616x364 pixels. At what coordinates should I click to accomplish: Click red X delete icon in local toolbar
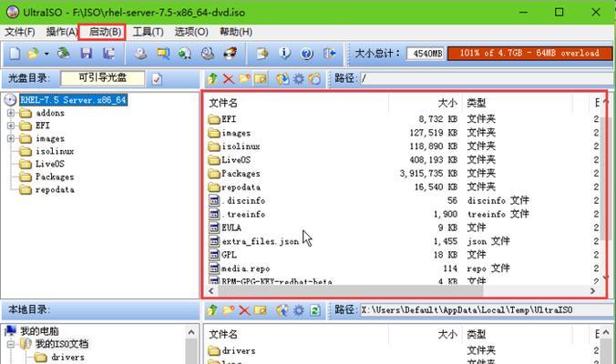coord(244,310)
